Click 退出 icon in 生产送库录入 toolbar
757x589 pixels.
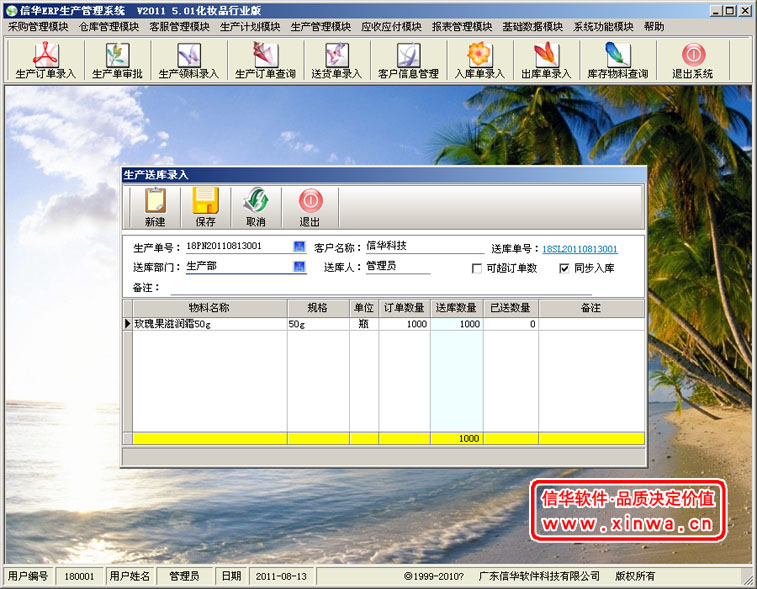pyautogui.click(x=310, y=207)
